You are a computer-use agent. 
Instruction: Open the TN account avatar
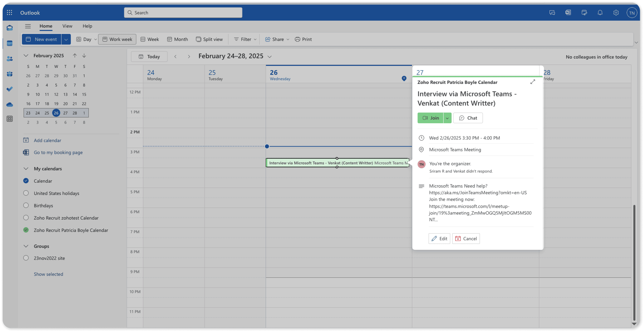pyautogui.click(x=632, y=13)
